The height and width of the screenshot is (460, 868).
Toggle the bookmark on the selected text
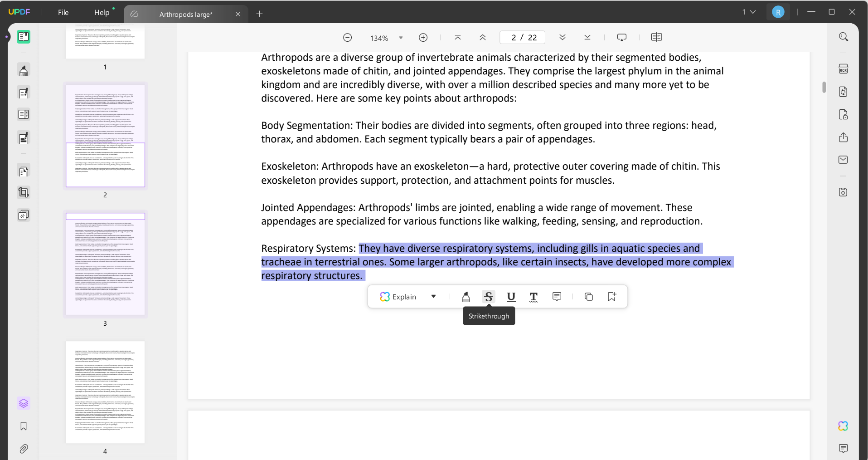611,297
